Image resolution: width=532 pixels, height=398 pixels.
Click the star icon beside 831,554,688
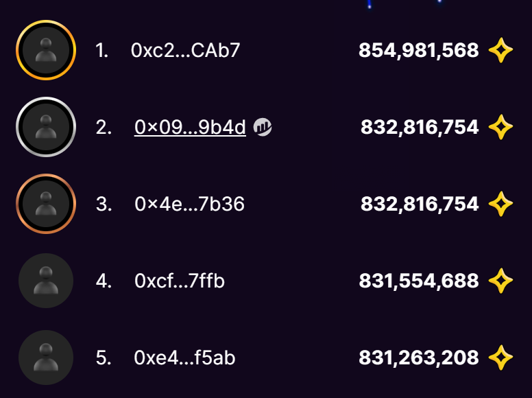point(501,281)
